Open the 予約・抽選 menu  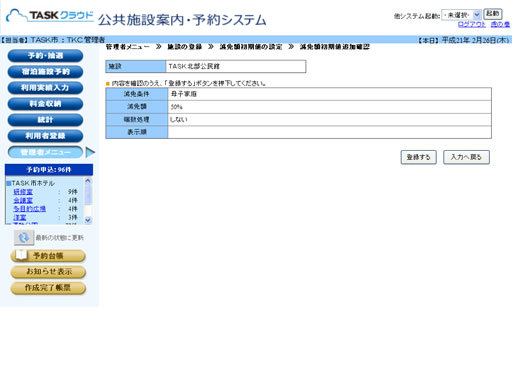point(45,56)
